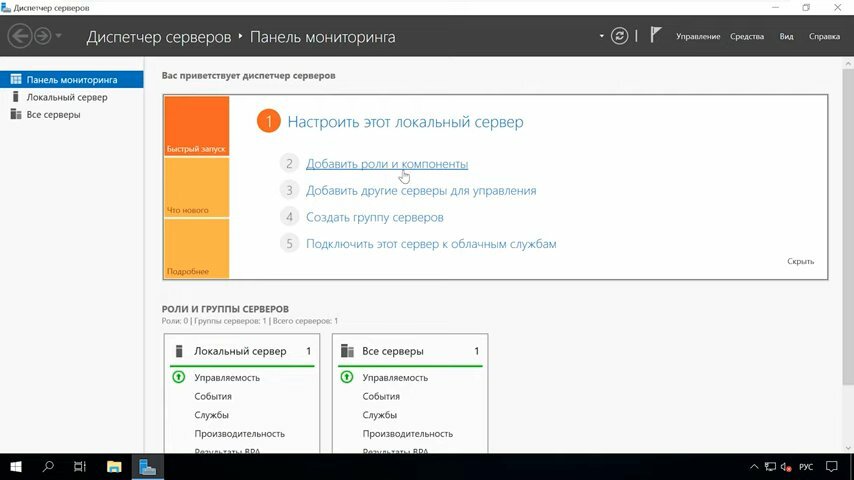Click Добавить другие серверы для управления

point(421,191)
